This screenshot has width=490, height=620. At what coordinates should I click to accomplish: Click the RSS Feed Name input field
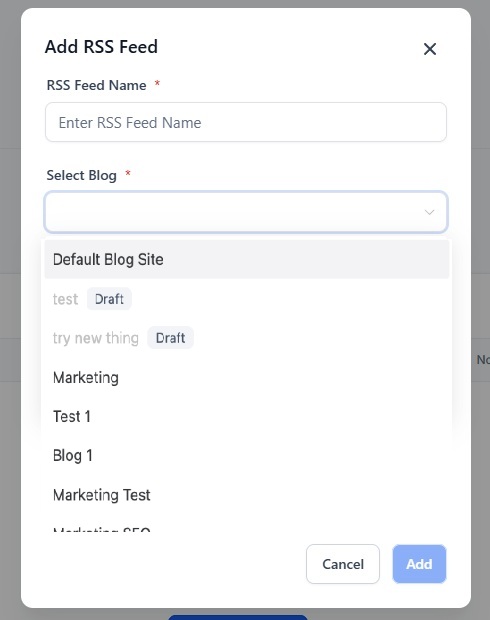coord(246,122)
